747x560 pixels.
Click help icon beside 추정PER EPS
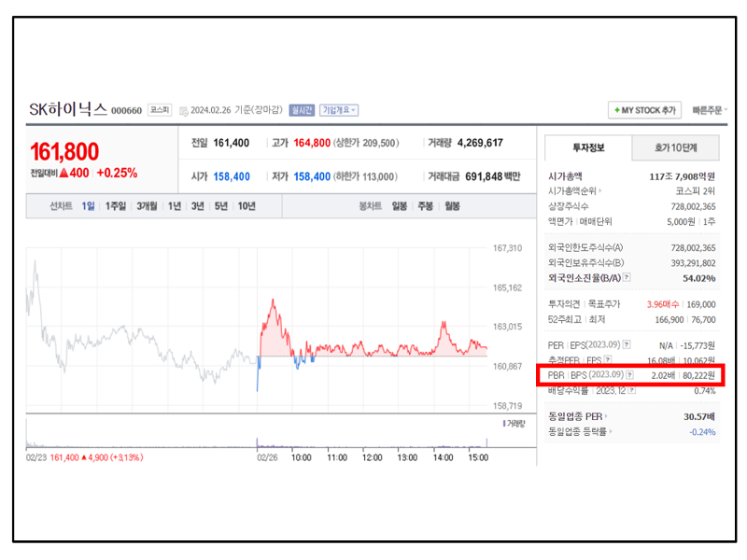pyautogui.click(x=608, y=359)
